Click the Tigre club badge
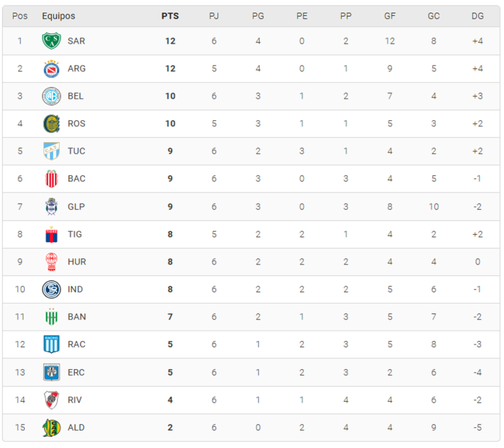 click(x=51, y=234)
